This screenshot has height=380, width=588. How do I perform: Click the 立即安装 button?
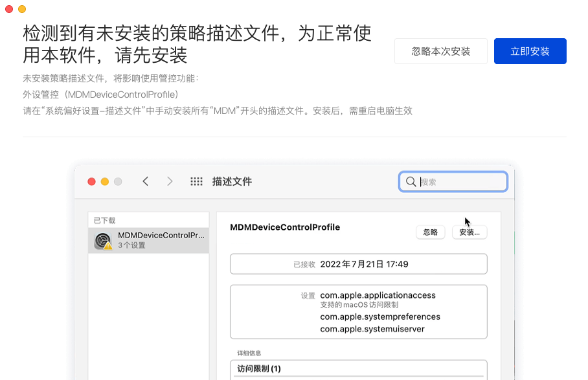530,51
